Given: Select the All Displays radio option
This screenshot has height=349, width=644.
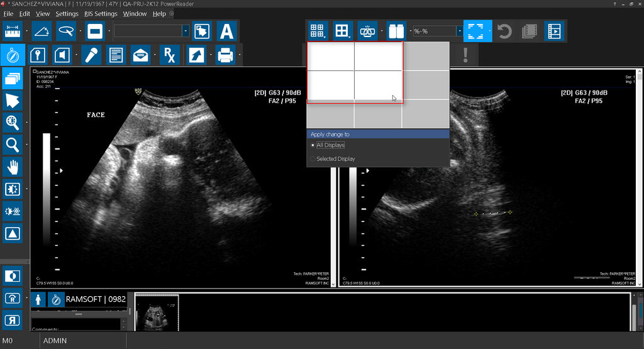Looking at the screenshot, I should [313, 145].
